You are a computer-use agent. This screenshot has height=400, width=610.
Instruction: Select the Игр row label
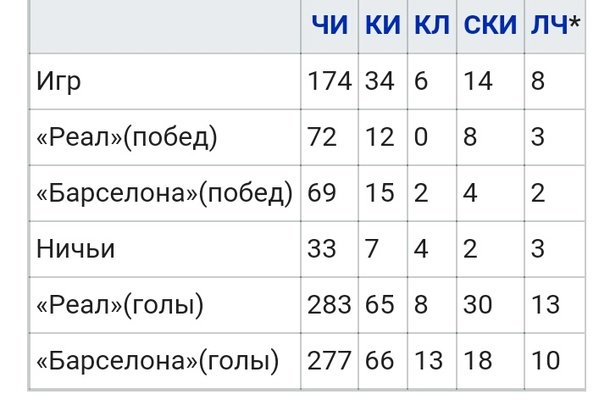[x=58, y=82]
